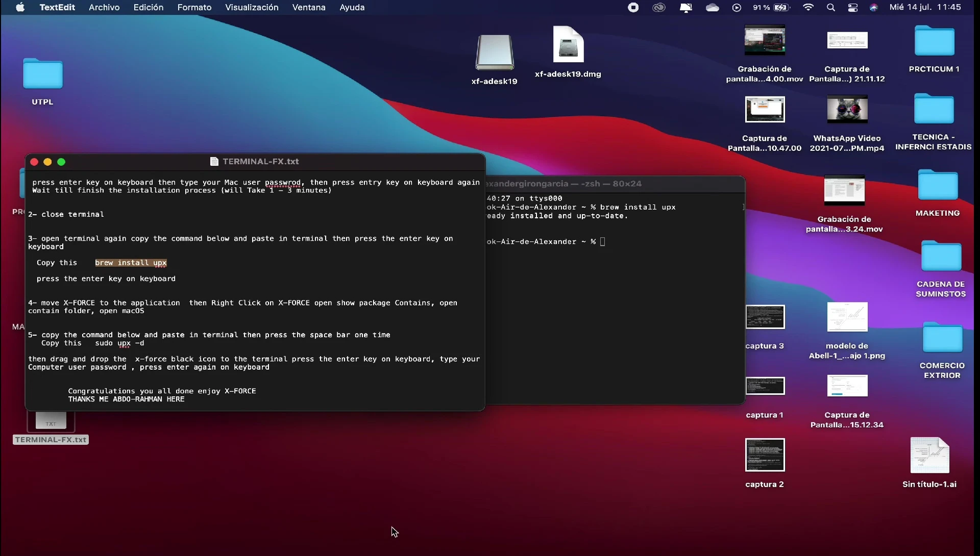Click the '2- close terminal' line
Screen dimensions: 980x556
point(66,214)
